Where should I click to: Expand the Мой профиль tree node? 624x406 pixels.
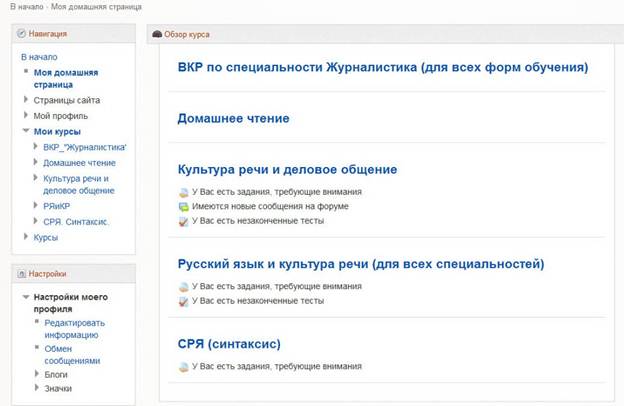[26, 116]
